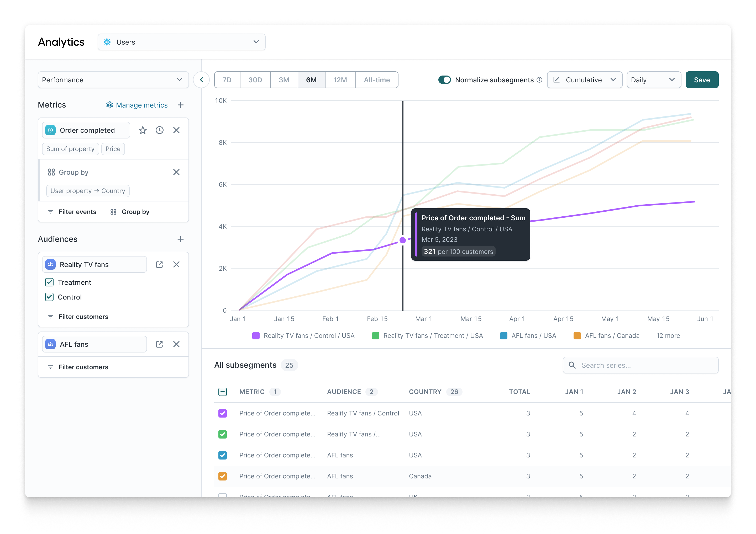Click the Save button
This screenshot has width=756, height=534.
tap(702, 80)
